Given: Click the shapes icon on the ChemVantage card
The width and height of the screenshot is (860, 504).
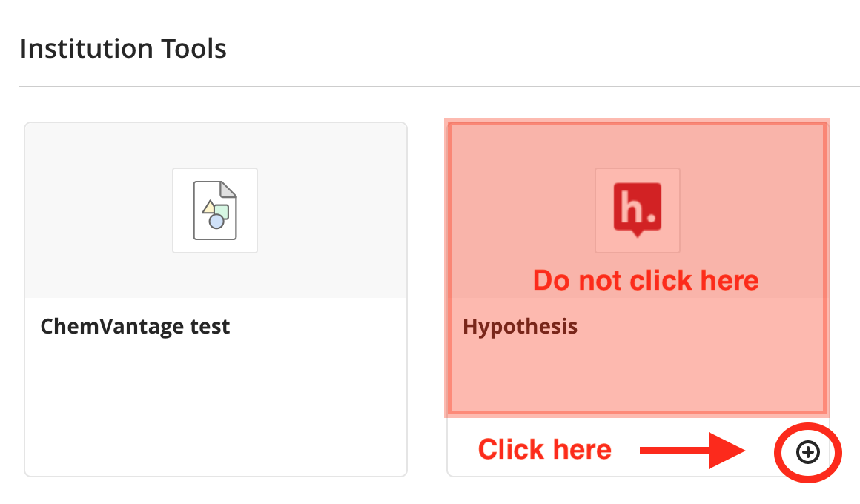Looking at the screenshot, I should pos(215,210).
